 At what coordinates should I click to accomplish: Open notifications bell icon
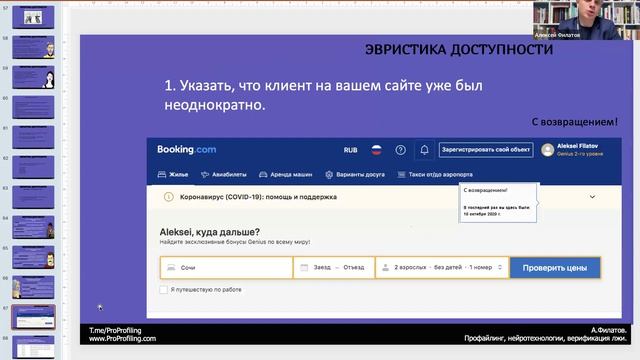424,150
